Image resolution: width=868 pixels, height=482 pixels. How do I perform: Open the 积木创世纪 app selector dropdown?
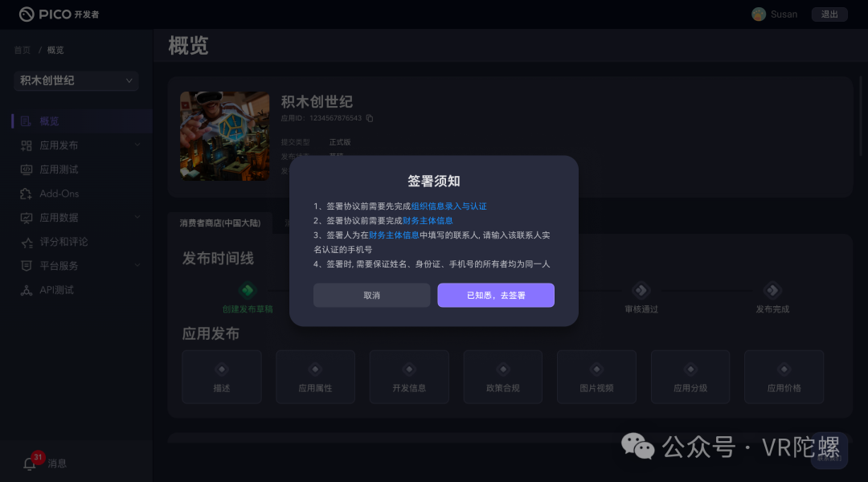pyautogui.click(x=76, y=81)
